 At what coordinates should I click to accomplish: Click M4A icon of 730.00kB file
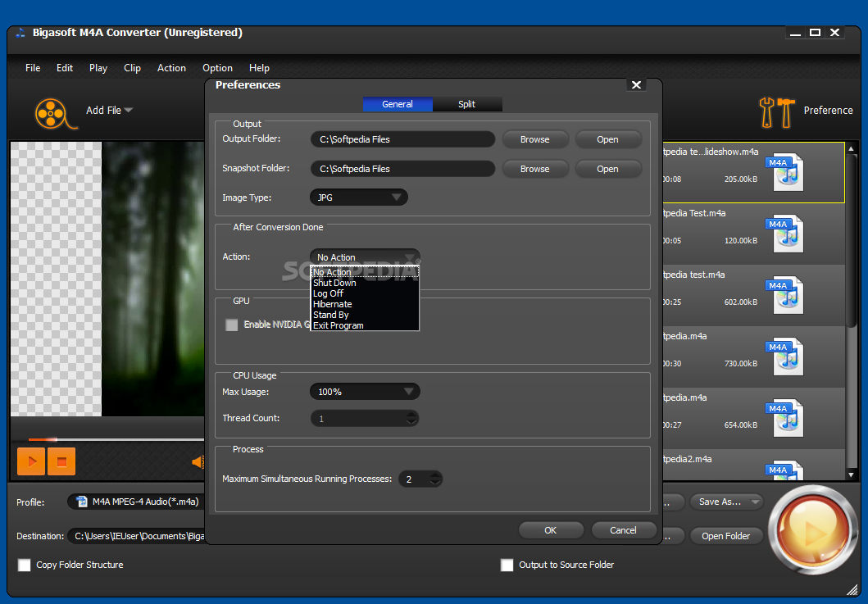click(x=785, y=356)
